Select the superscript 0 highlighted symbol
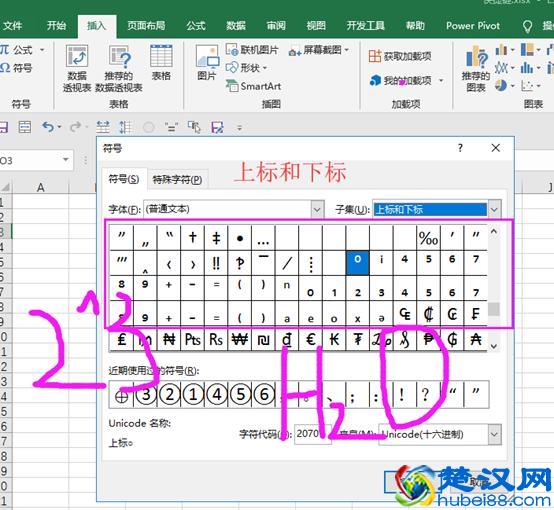Viewport: 554px width, 510px height. coord(357,263)
